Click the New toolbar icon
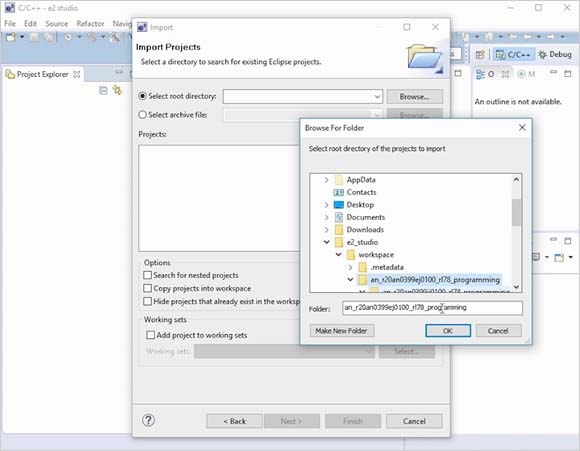Image resolution: width=580 pixels, height=451 pixels. point(11,37)
